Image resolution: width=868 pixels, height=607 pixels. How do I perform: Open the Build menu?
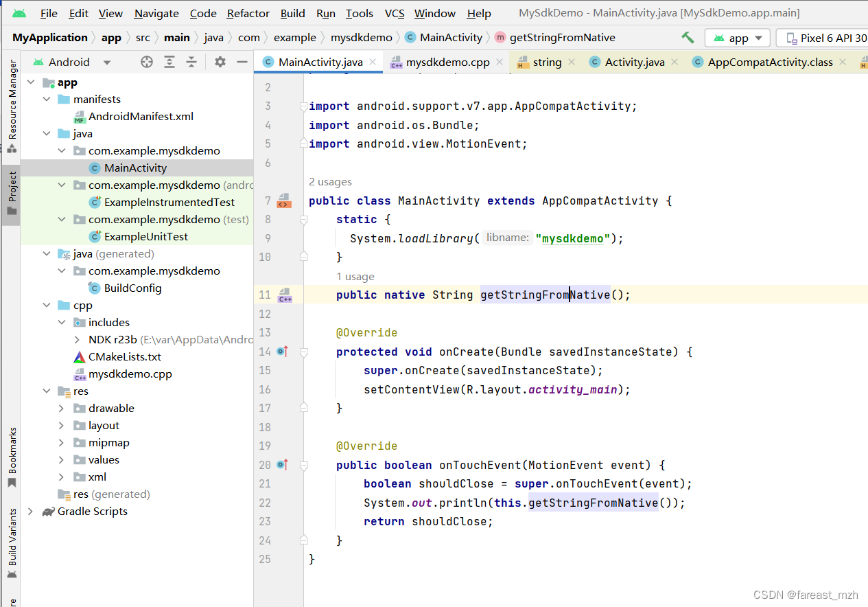(293, 13)
